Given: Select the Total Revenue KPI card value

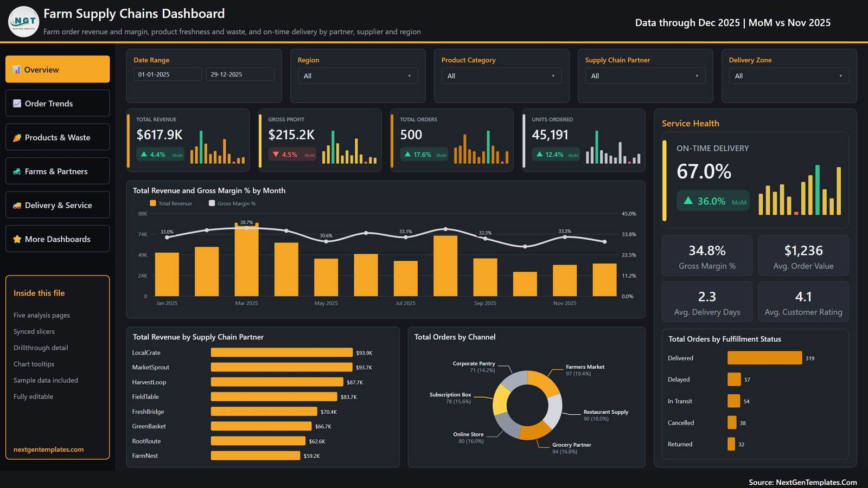Looking at the screenshot, I should [159, 135].
